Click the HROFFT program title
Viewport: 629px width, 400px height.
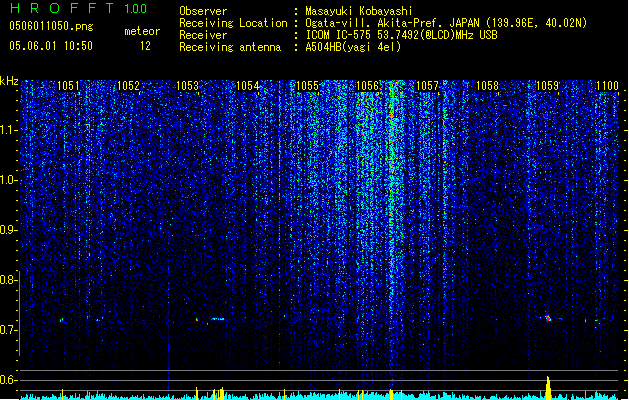(x=62, y=8)
